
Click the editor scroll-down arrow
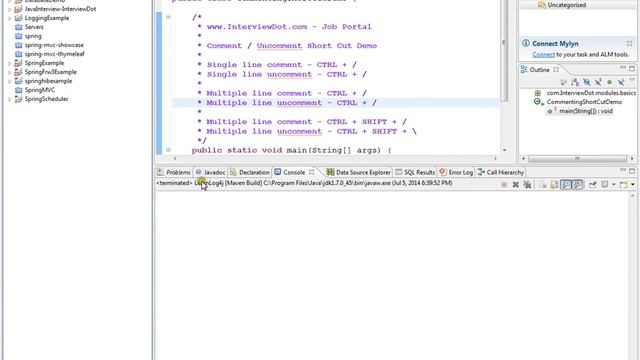504,150
